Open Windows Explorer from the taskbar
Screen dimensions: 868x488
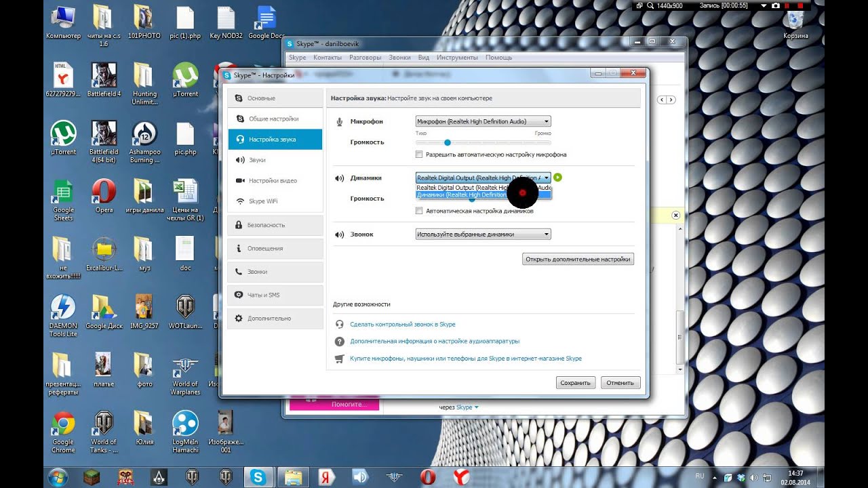[293, 477]
